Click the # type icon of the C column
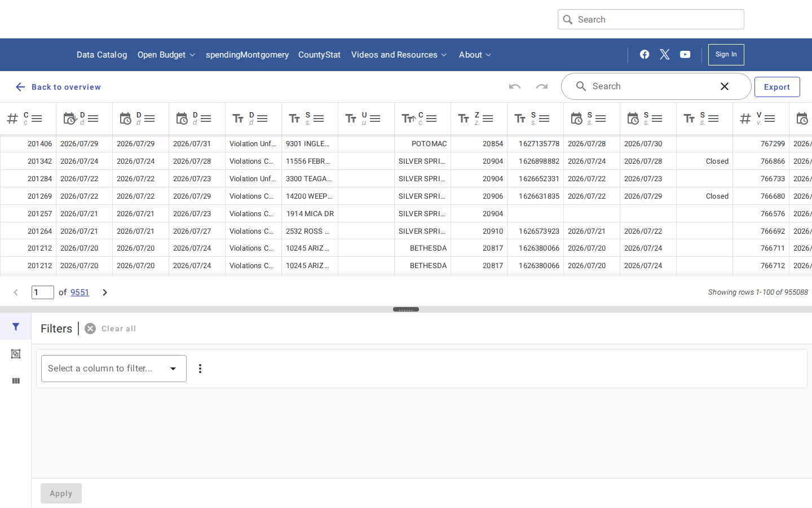Image resolution: width=812 pixels, height=508 pixels. point(12,119)
